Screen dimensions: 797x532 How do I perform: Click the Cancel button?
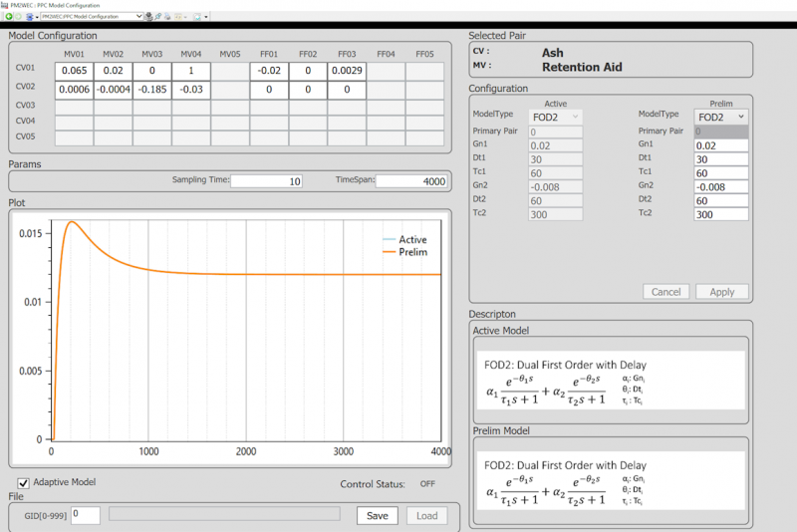click(x=665, y=292)
